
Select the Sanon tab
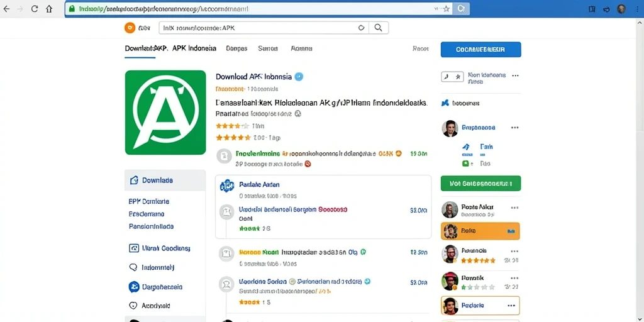(268, 48)
